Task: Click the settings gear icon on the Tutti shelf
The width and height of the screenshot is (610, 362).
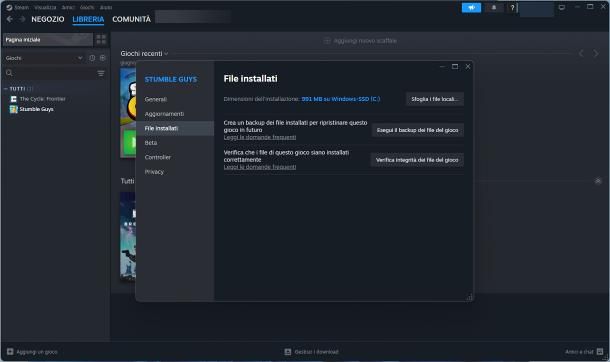Action: [x=598, y=181]
